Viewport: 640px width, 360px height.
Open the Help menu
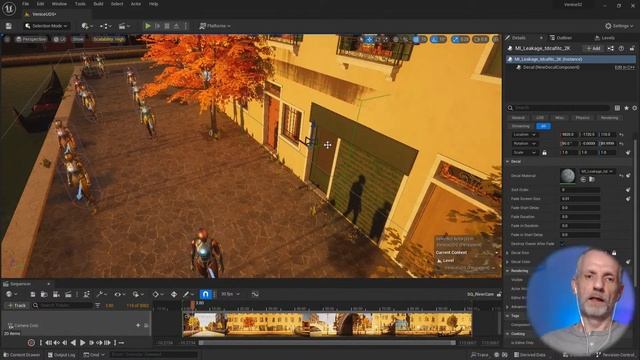click(x=153, y=4)
